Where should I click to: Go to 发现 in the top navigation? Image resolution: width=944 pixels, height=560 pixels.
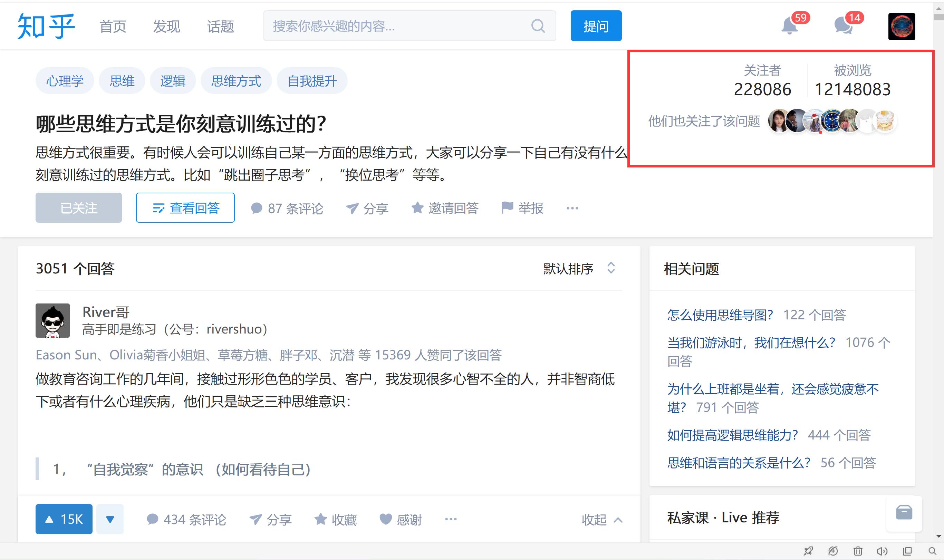(166, 27)
